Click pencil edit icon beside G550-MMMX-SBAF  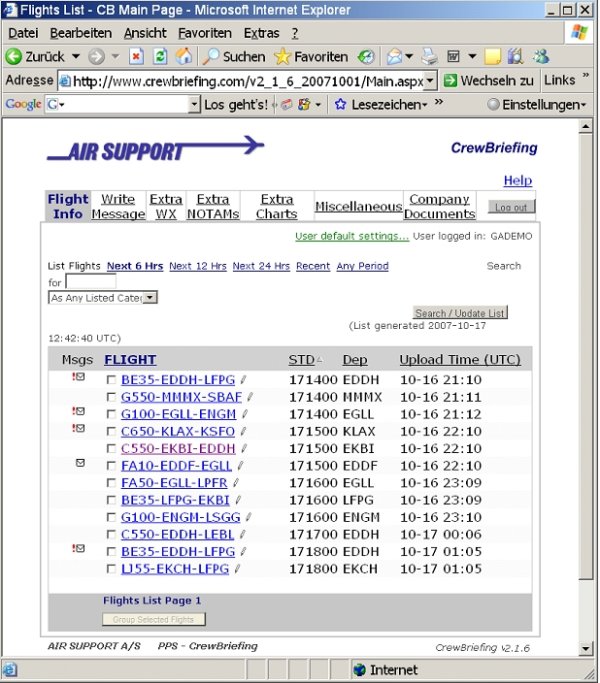[x=250, y=397]
